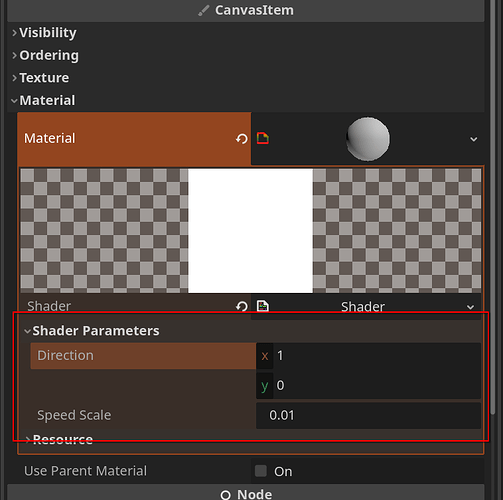Image resolution: width=503 pixels, height=500 pixels.
Task: Open the Shader resource dropdown arrow
Action: (x=470, y=307)
